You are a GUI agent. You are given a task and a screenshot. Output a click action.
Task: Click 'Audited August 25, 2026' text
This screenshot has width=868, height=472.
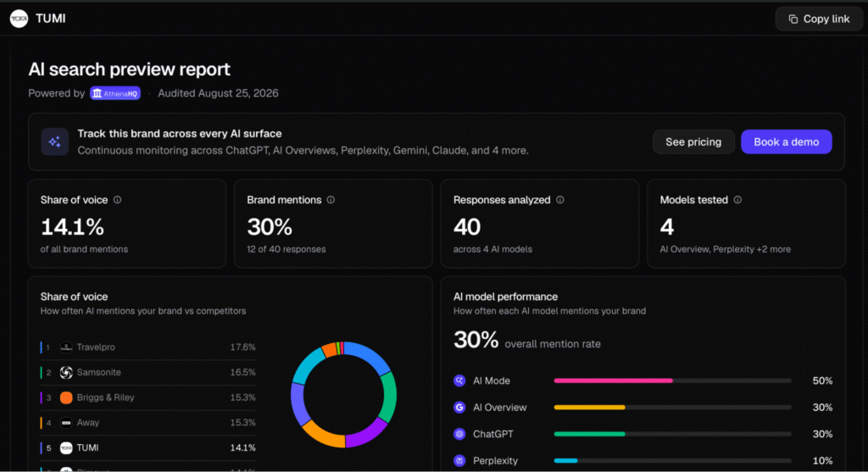(x=218, y=93)
